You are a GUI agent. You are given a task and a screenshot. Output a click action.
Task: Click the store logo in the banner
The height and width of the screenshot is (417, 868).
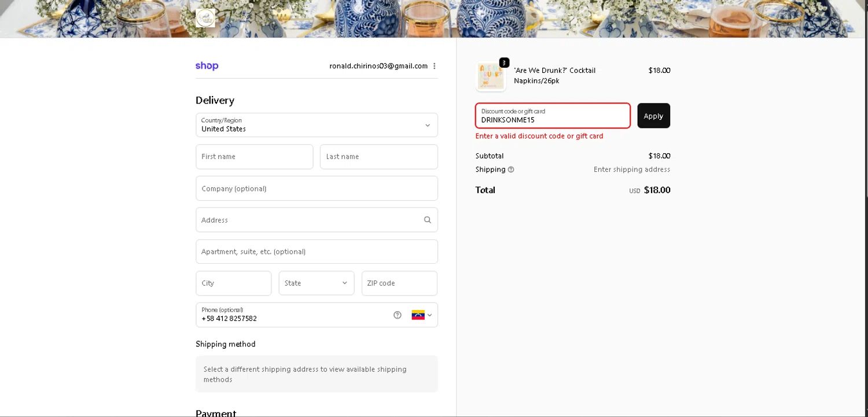(205, 18)
